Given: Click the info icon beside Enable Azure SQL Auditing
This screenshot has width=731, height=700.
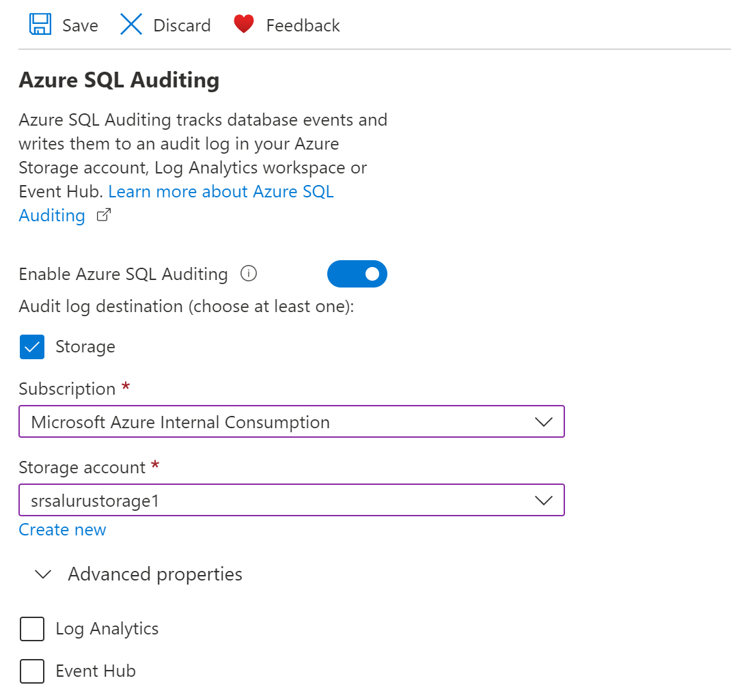Looking at the screenshot, I should pos(249,274).
